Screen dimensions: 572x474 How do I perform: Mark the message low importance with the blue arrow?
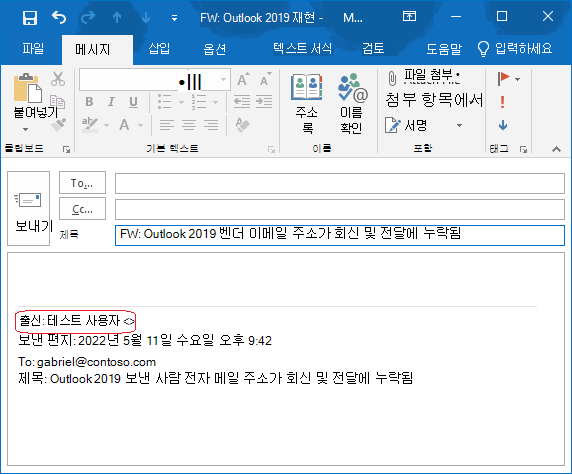pyautogui.click(x=503, y=125)
